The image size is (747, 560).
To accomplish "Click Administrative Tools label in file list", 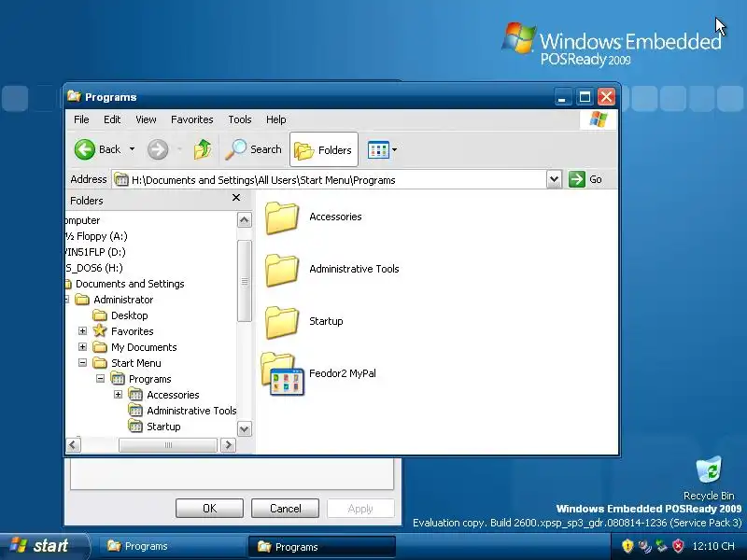I will pyautogui.click(x=354, y=269).
